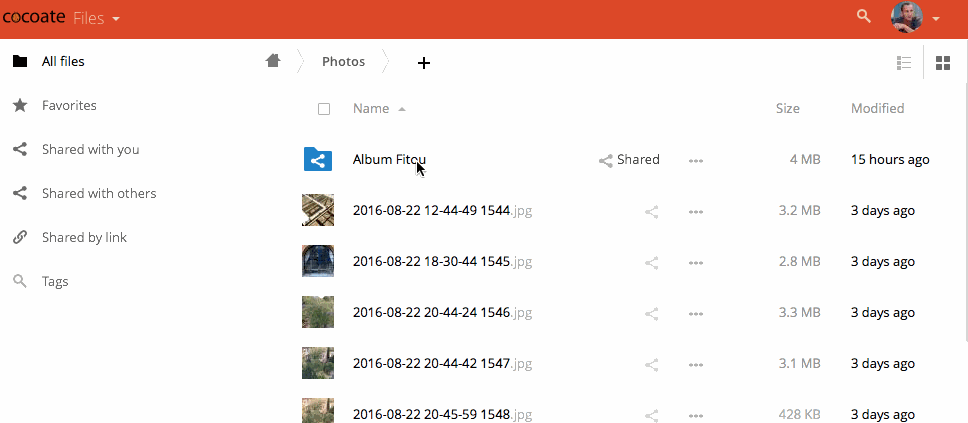
Task: Click the vertical page scrollbar
Action: coord(965,210)
